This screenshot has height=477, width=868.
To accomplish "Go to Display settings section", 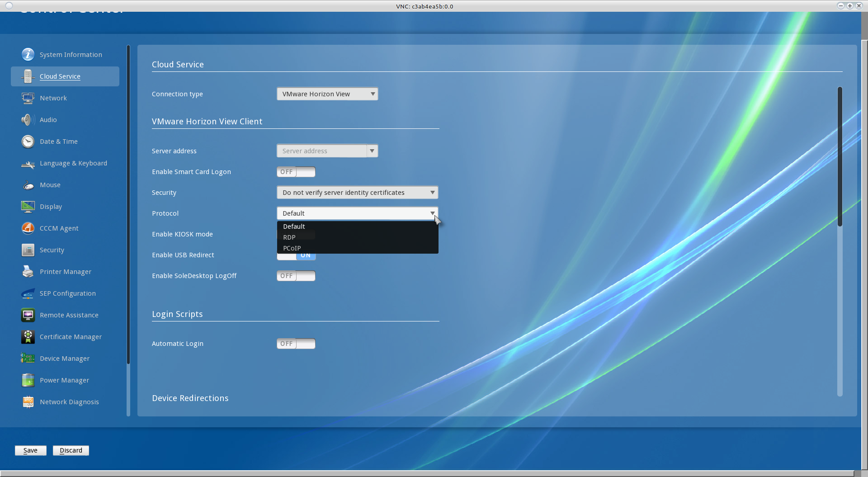I will 51,207.
